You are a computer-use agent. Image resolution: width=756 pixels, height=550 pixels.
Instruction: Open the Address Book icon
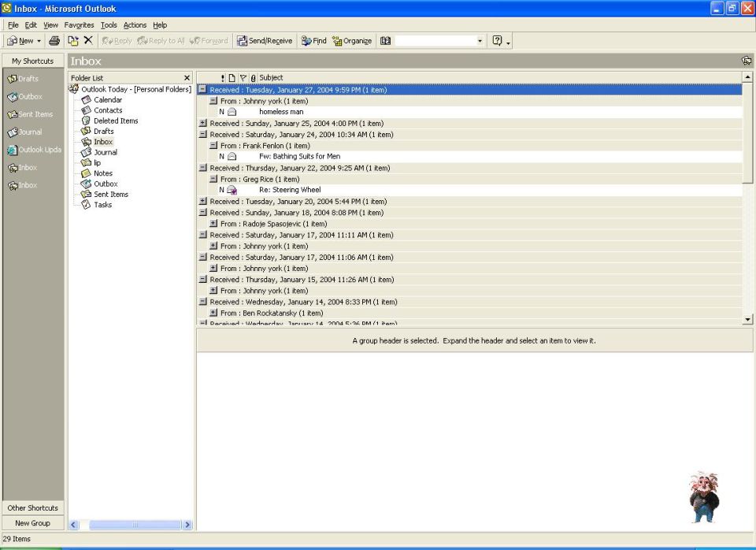point(385,40)
